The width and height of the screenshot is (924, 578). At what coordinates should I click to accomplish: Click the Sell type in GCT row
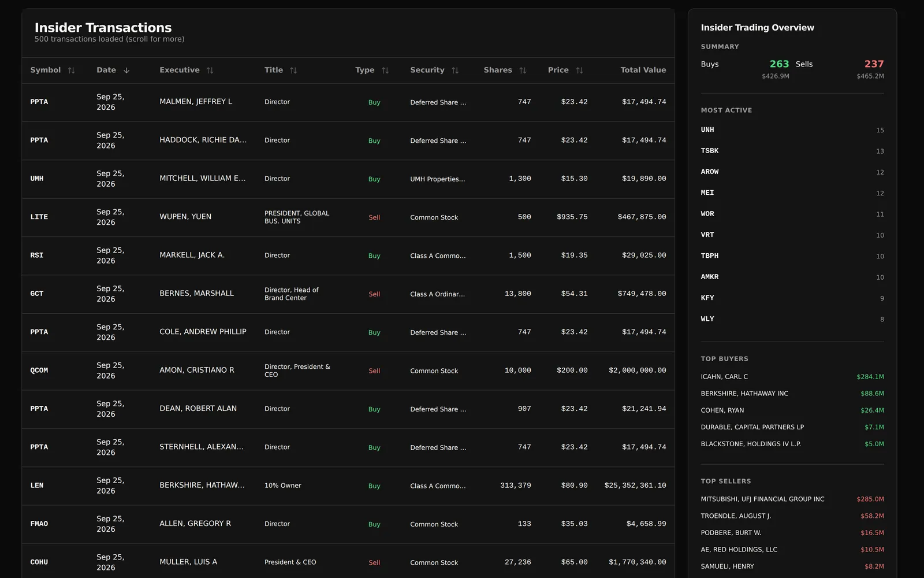pyautogui.click(x=374, y=294)
